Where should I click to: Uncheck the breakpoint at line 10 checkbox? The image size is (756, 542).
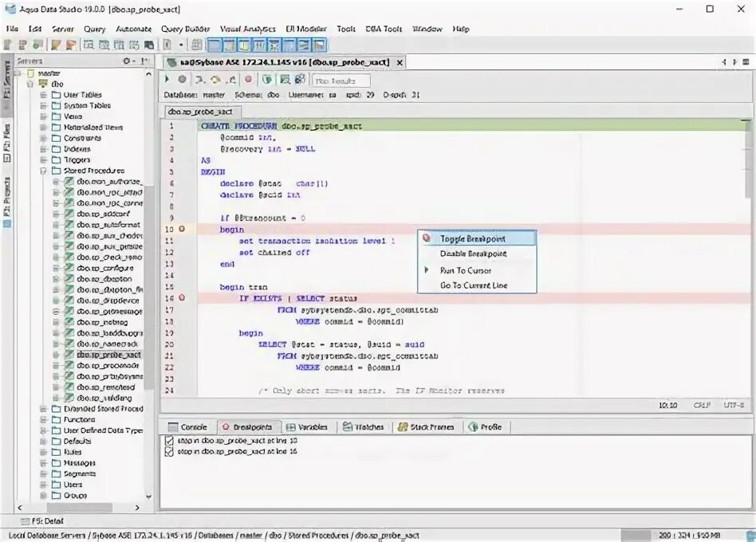169,440
